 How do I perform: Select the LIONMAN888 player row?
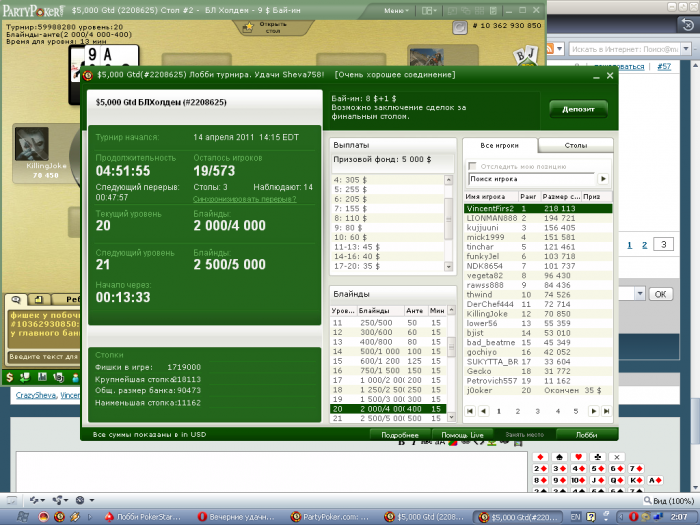pos(538,218)
